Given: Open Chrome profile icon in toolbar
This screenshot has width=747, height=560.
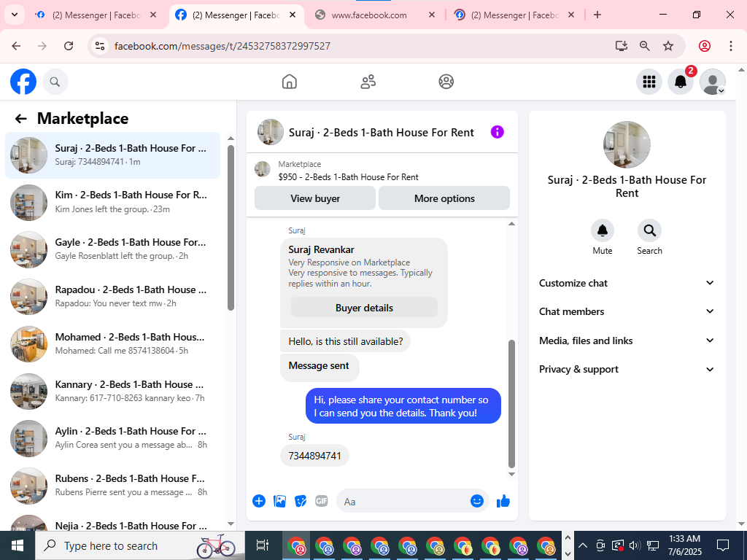Looking at the screenshot, I should pos(705,46).
